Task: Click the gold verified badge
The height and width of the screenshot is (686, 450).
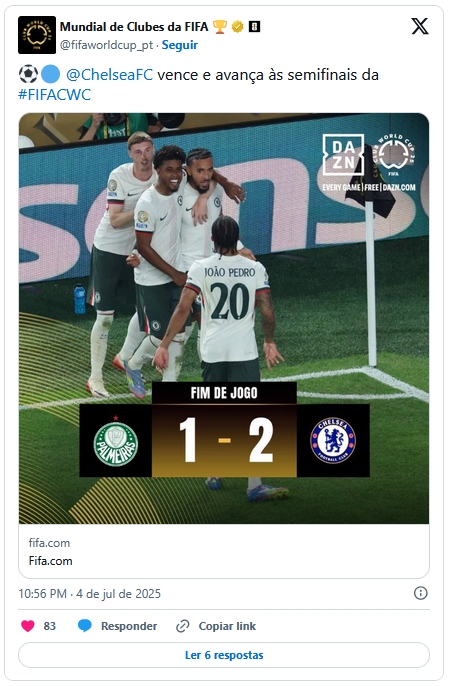Action: (237, 27)
